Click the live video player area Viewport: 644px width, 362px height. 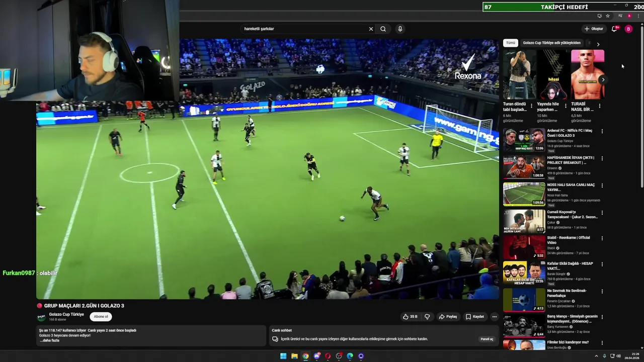pyautogui.click(x=267, y=169)
